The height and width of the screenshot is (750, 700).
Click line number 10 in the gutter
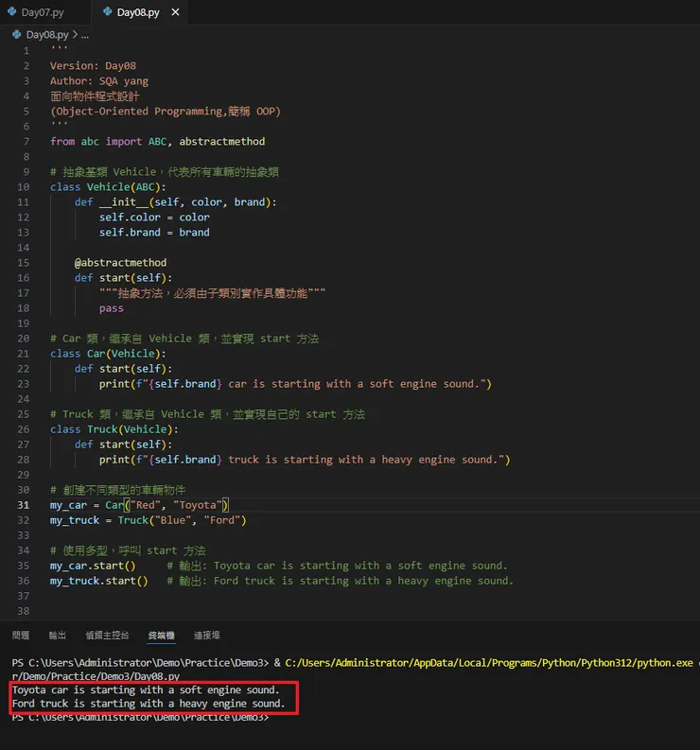point(24,187)
